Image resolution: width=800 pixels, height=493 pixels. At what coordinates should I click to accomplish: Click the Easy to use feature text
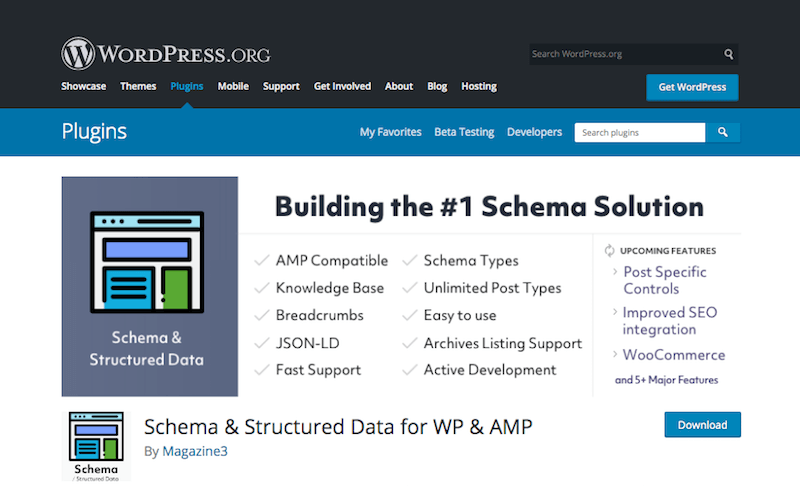460,315
